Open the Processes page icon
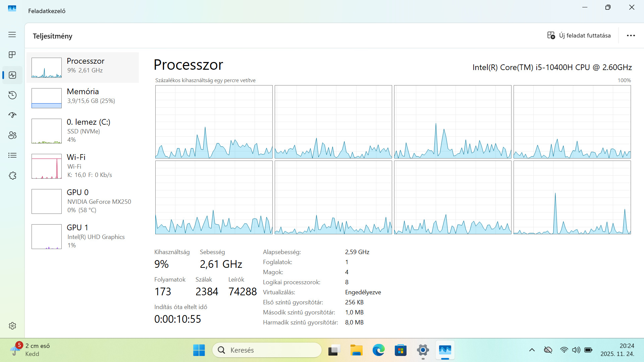This screenshot has width=644, height=362. click(x=12, y=55)
